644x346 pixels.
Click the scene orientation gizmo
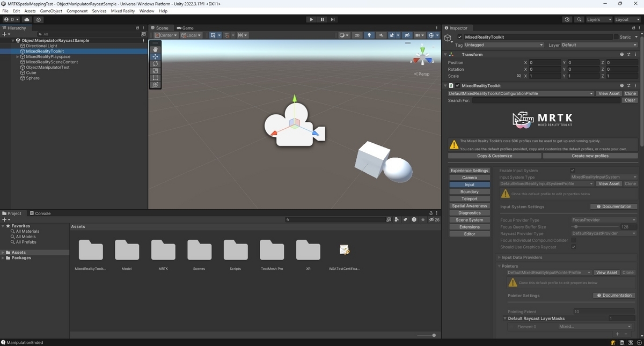[422, 57]
